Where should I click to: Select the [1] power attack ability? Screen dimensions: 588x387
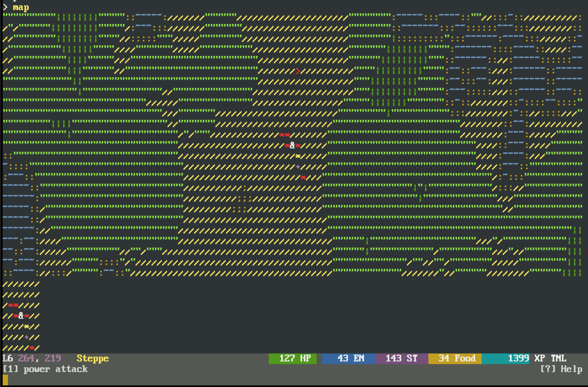point(45,369)
